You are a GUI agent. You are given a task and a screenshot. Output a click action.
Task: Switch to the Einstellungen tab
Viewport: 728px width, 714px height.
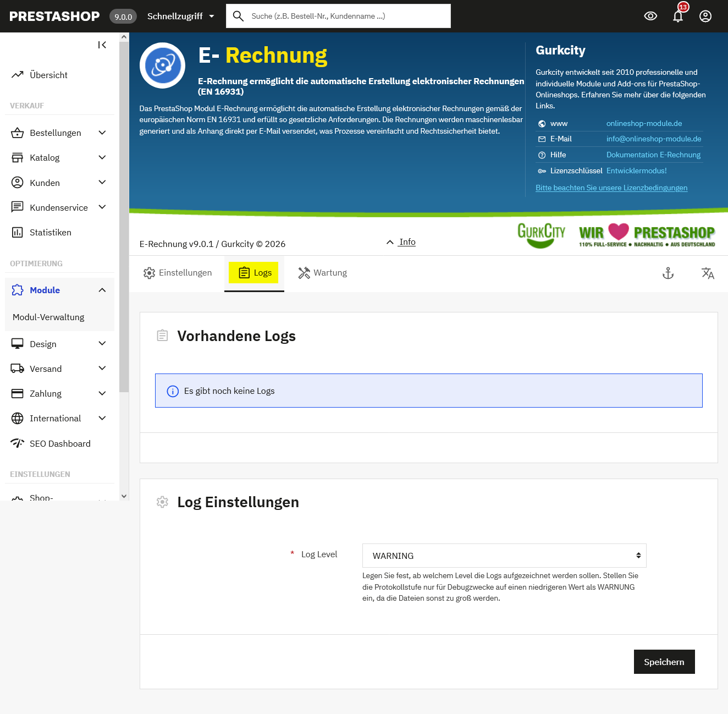(x=178, y=273)
